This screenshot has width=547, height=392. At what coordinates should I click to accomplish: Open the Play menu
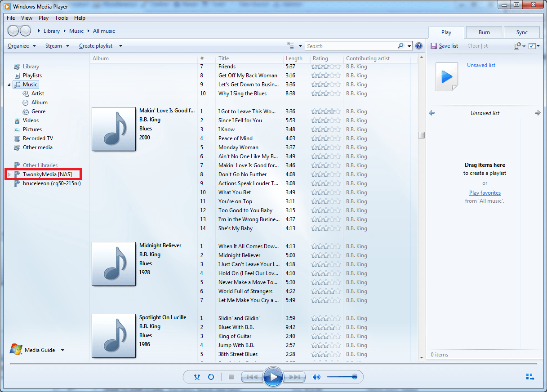[x=44, y=18]
